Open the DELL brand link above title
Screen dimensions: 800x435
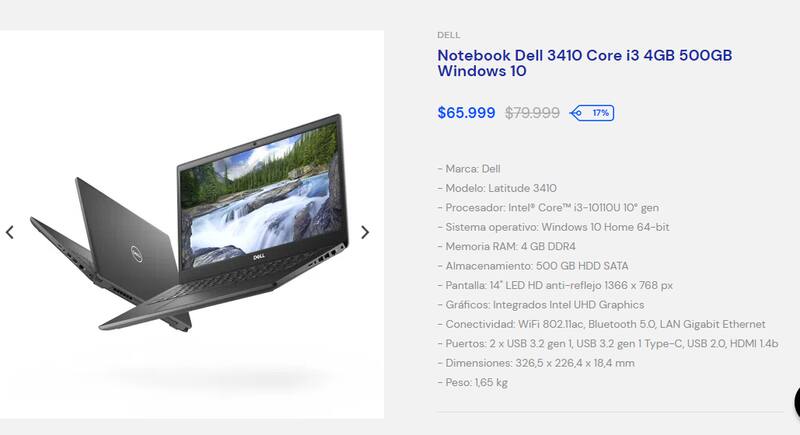pos(448,35)
